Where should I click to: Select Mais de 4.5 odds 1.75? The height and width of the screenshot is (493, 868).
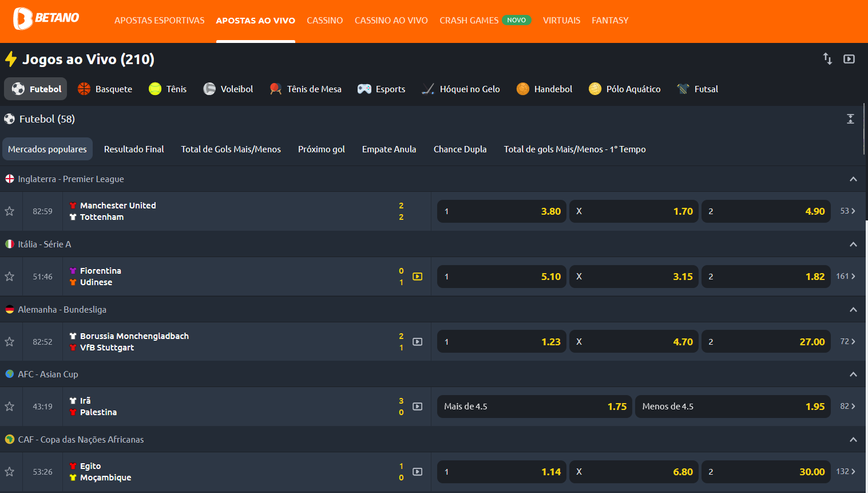point(534,407)
